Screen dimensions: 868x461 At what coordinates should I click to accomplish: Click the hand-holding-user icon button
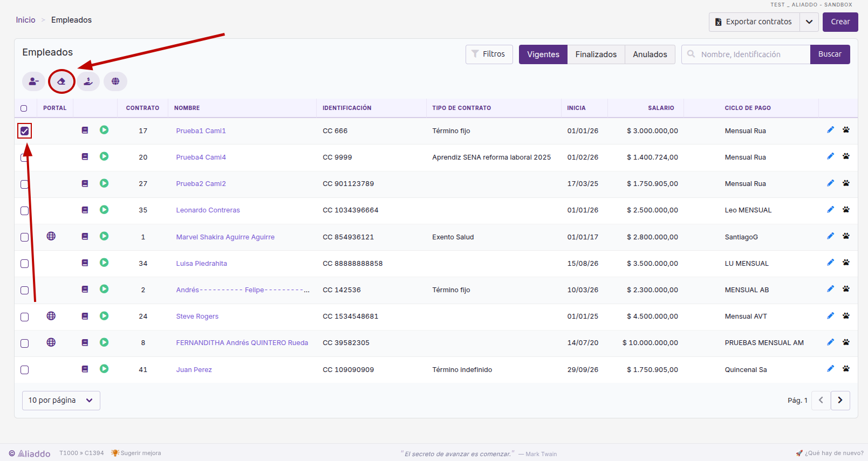click(88, 81)
